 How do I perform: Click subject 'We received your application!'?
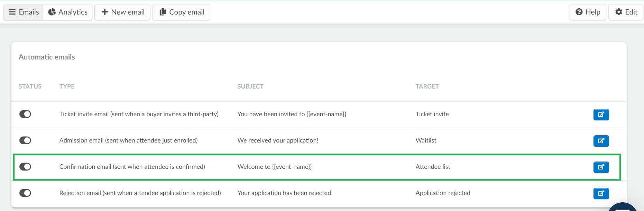278,140
